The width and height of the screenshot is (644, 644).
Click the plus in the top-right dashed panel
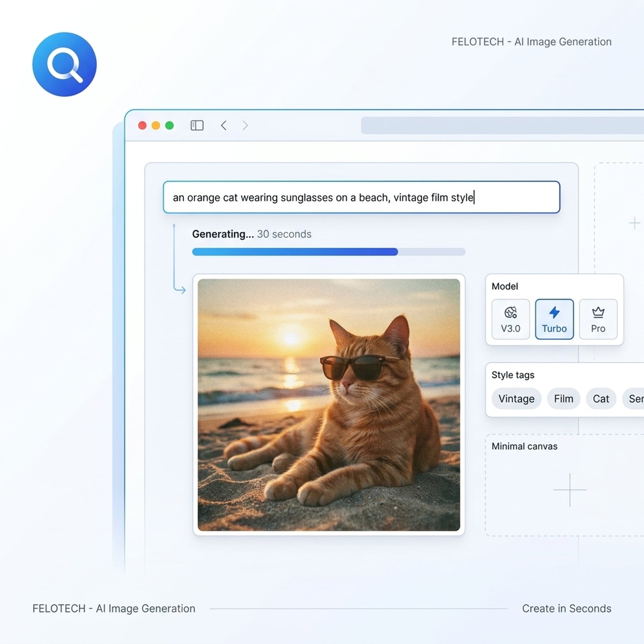pos(634,223)
